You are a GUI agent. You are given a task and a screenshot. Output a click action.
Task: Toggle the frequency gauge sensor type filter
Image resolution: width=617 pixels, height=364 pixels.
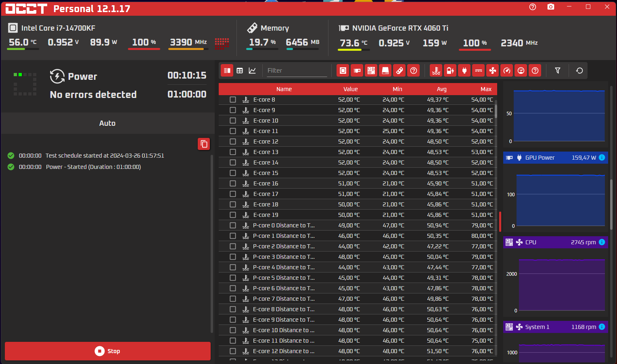(x=507, y=71)
